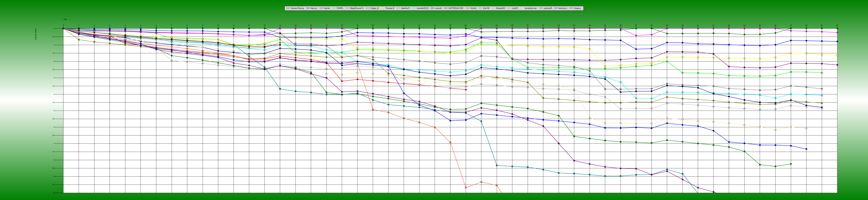Click the Holger_B legend label
Screen dimensions: 868x200
point(374,8)
